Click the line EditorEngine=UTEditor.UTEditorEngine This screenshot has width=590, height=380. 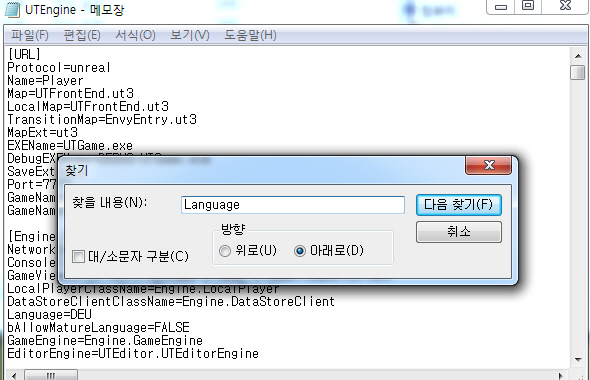click(133, 353)
